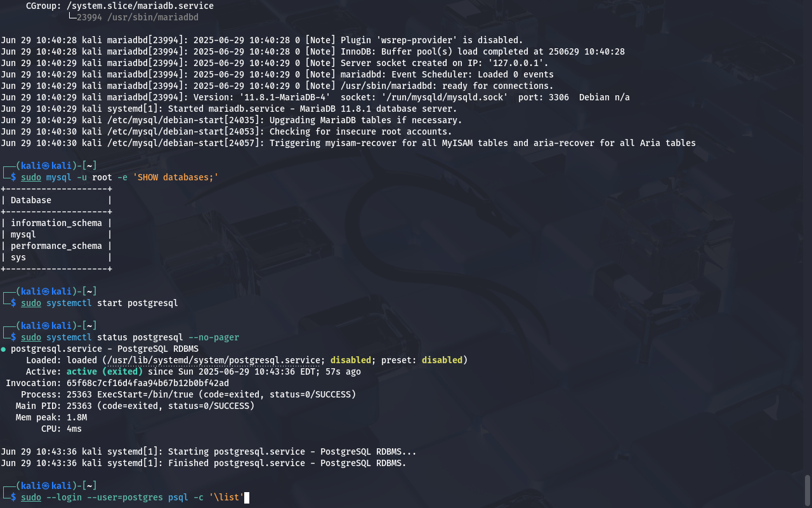812x508 pixels.
Task: Click 'ready for connections' log line
Action: [277, 86]
